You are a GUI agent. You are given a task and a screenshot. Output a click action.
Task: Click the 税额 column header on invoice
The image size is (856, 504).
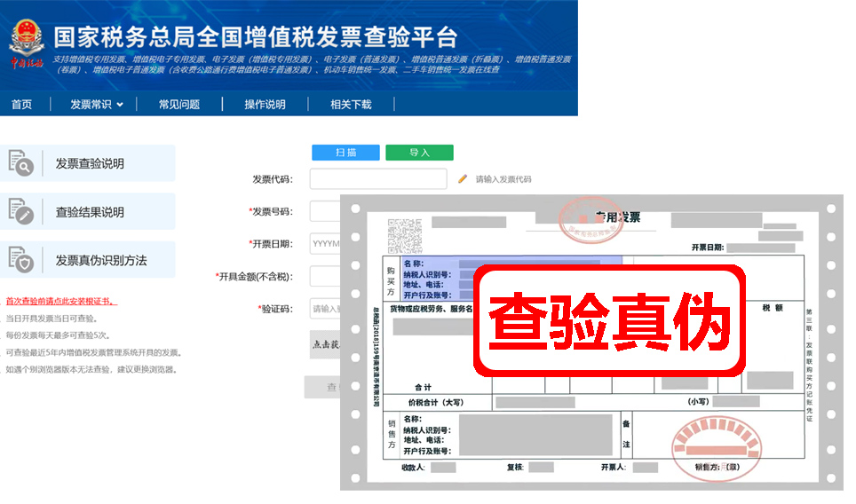[773, 308]
